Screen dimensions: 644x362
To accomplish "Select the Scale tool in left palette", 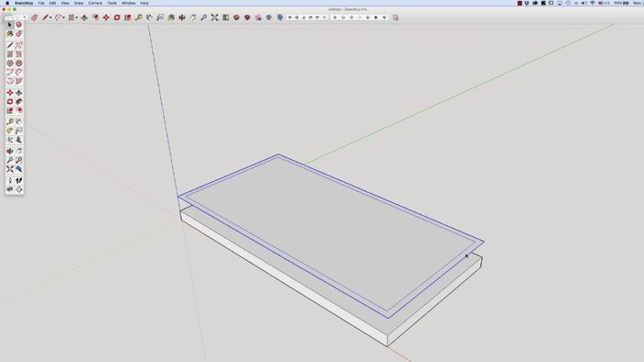I will 10,110.
